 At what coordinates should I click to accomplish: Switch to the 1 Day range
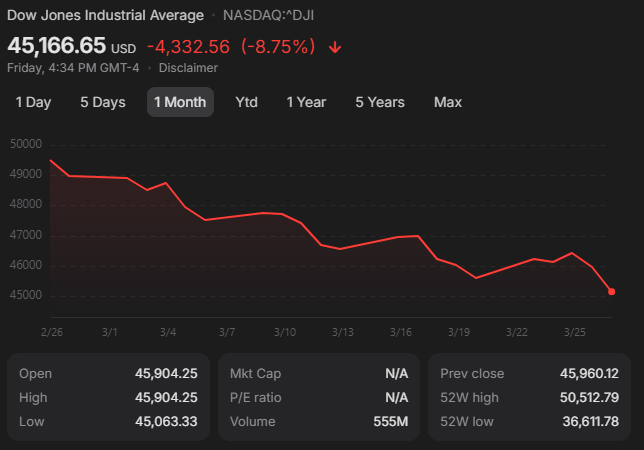point(33,102)
